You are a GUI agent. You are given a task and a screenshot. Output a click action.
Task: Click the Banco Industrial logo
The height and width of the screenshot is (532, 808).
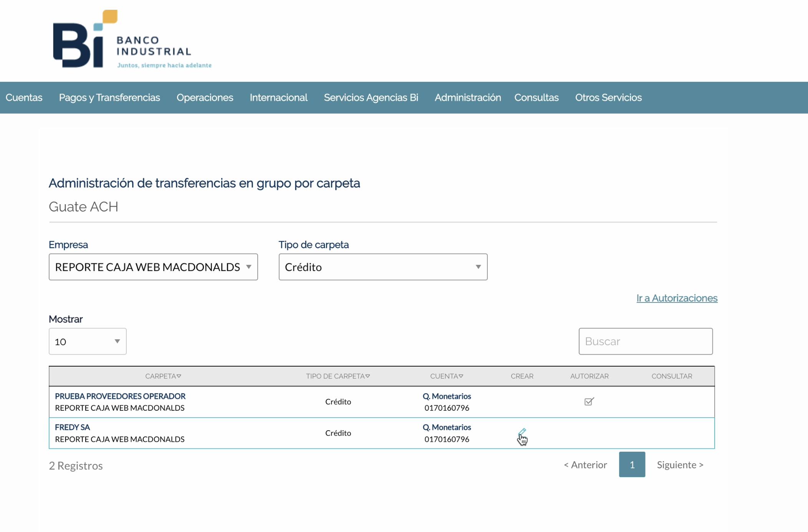click(x=132, y=40)
